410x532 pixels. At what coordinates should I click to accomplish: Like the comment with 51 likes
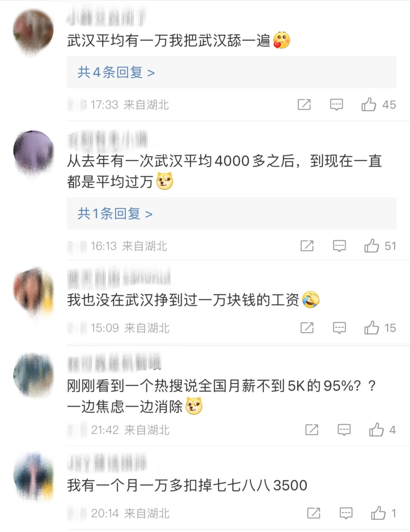tap(371, 246)
